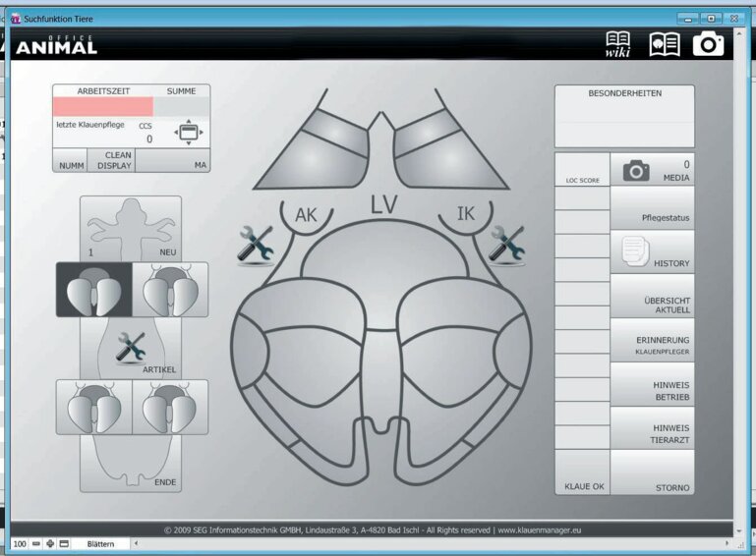756x556 pixels.
Task: Select the highlighted front-left claw thumbnail
Action: coord(93,291)
